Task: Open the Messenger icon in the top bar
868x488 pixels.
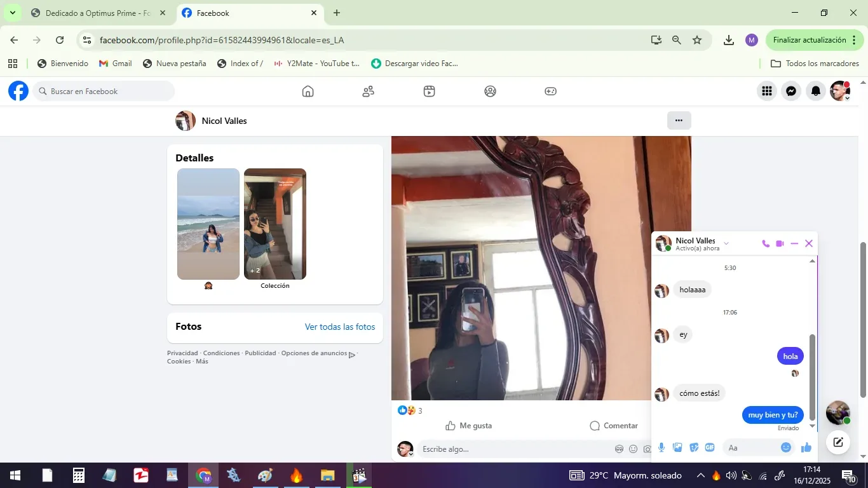Action: point(791,91)
